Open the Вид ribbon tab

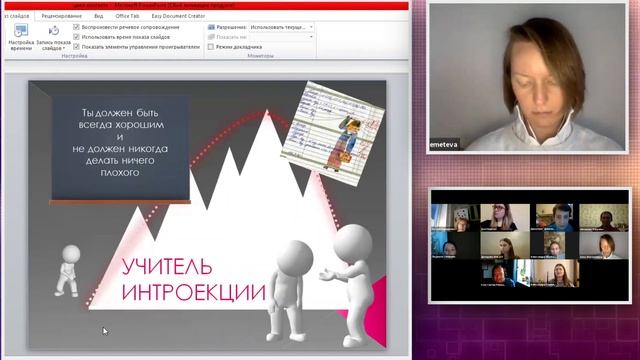coord(99,16)
